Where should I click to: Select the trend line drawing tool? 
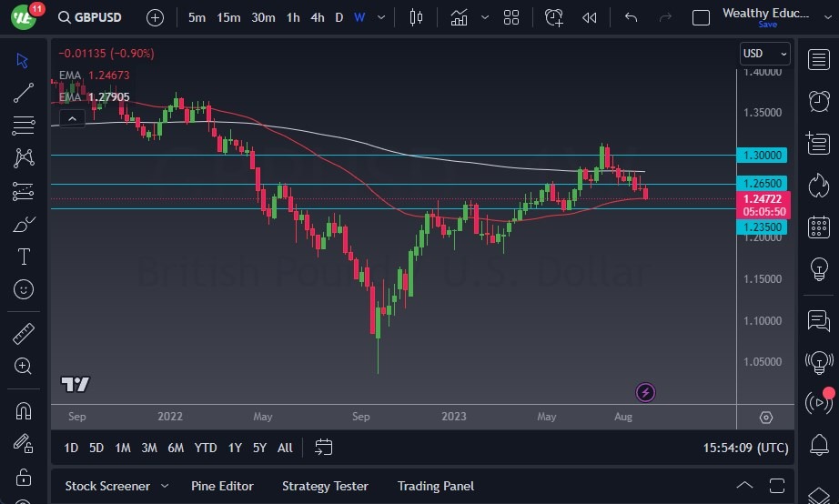tap(24, 93)
